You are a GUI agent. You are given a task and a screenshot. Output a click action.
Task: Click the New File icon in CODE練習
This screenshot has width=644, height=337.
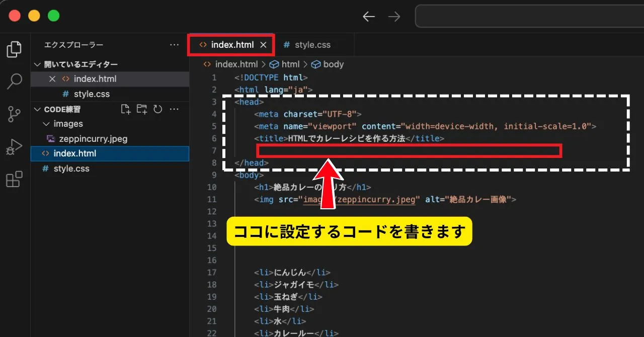(x=126, y=109)
